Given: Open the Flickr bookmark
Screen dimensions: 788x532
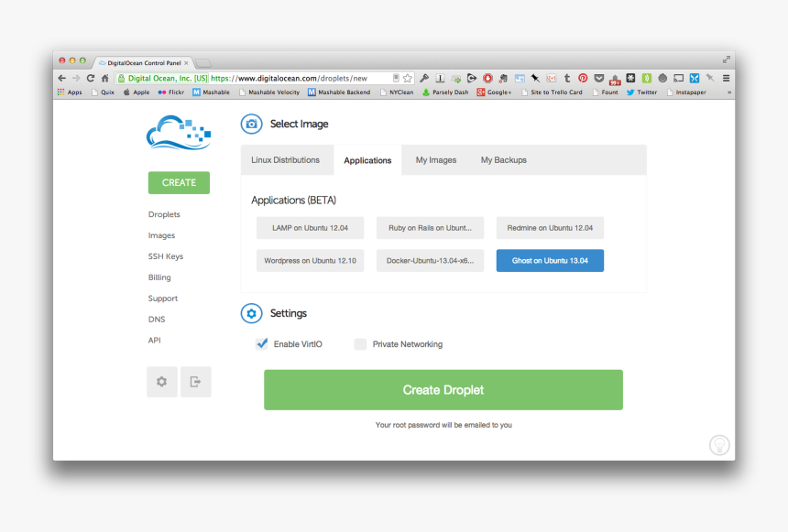Looking at the screenshot, I should coord(170,92).
